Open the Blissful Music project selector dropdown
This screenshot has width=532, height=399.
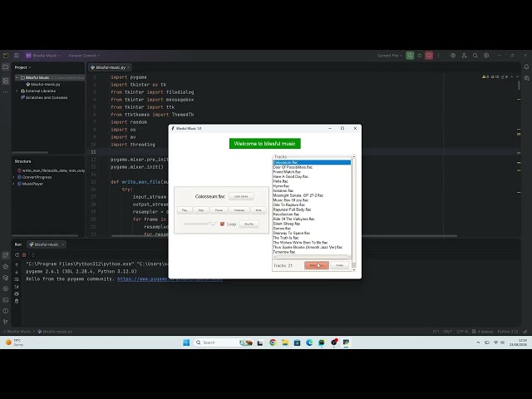pyautogui.click(x=43, y=56)
